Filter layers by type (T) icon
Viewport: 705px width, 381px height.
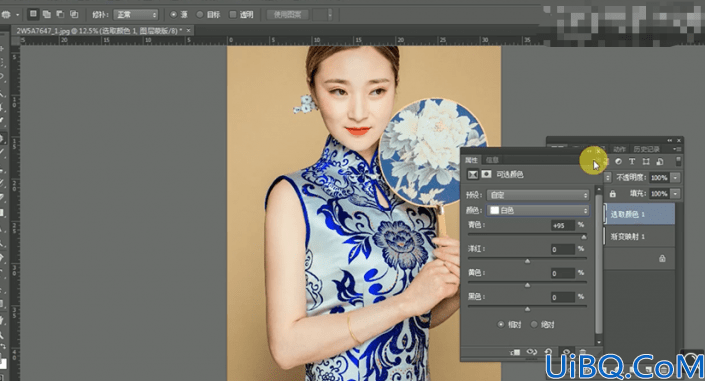632,161
